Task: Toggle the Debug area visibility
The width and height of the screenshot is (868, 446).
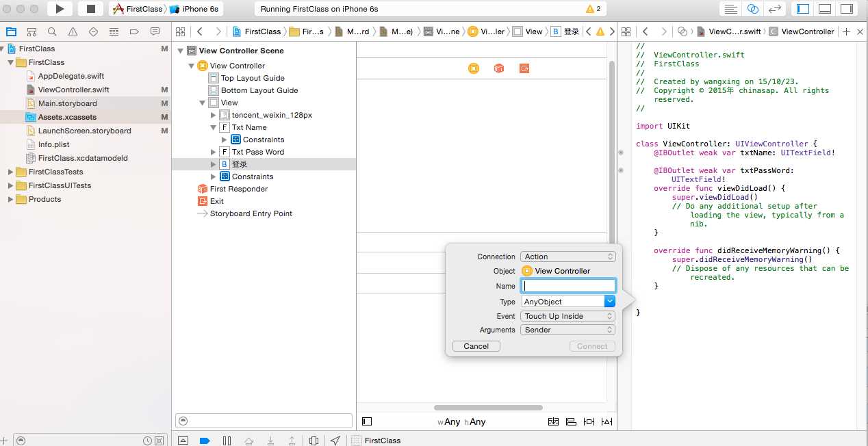Action: pos(825,9)
